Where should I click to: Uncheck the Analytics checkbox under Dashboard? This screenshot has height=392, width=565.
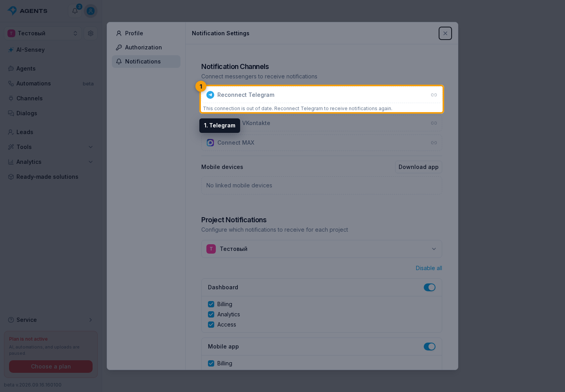click(x=211, y=314)
